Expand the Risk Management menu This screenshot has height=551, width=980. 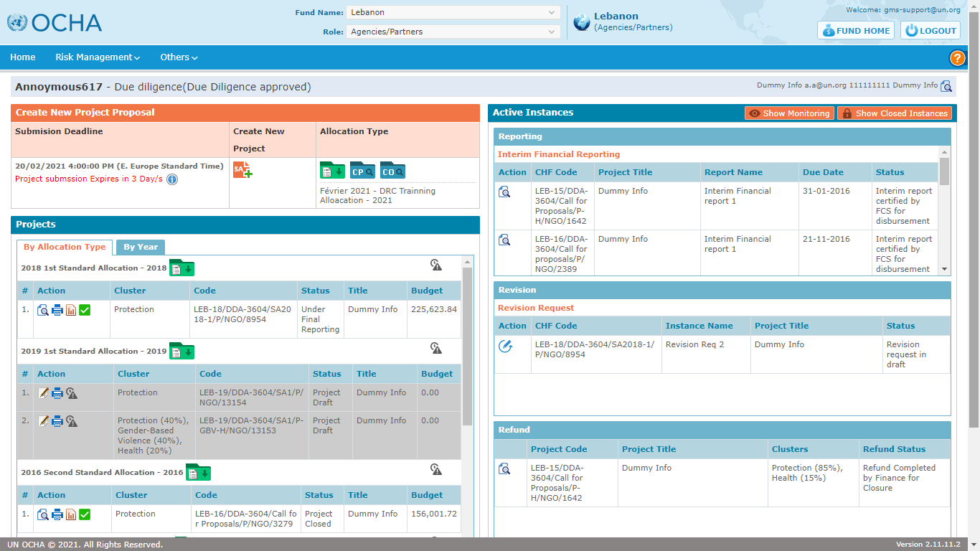tap(98, 57)
